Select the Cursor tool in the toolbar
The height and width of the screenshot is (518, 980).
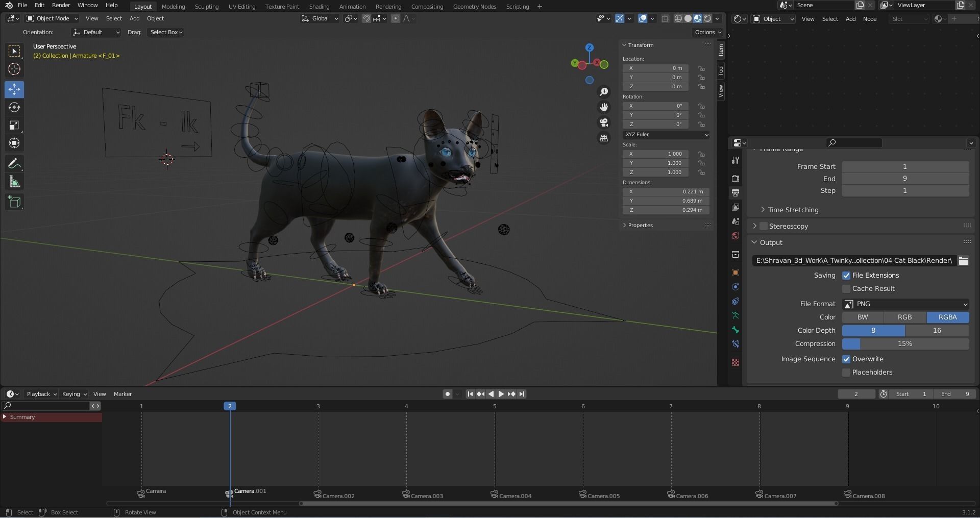click(14, 69)
